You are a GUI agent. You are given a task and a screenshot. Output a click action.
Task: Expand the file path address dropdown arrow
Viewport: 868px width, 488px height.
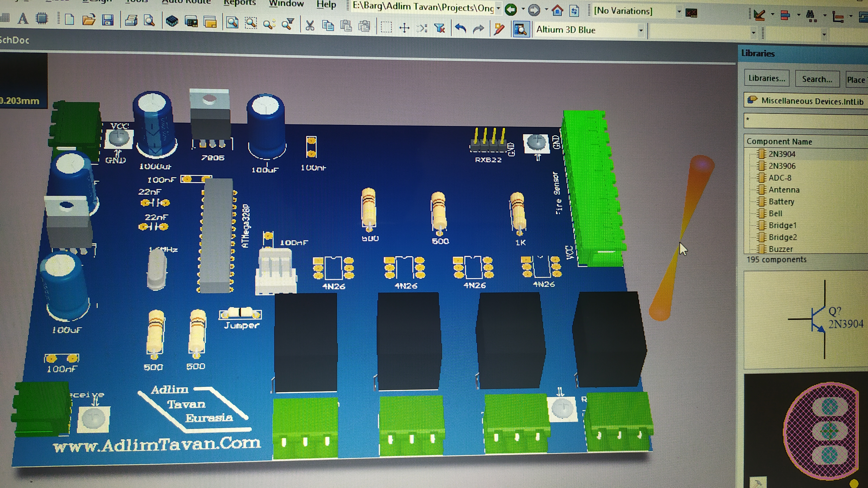[498, 8]
